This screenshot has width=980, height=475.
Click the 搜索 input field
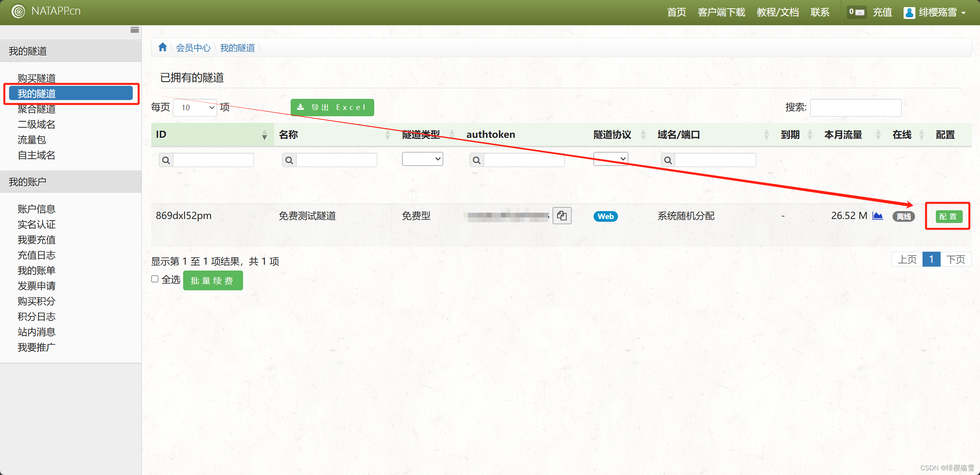tap(856, 108)
